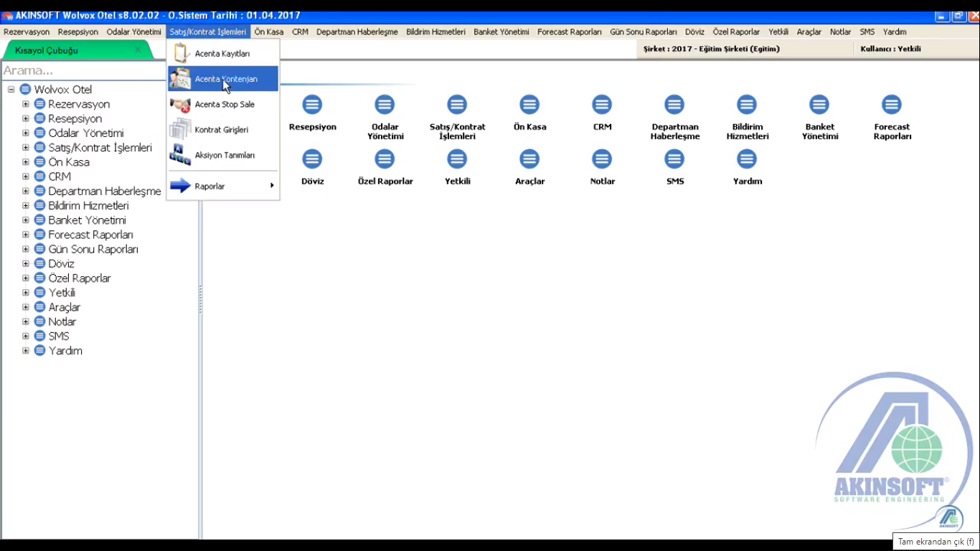Select Acenta Kontenjan menu entry

[223, 79]
